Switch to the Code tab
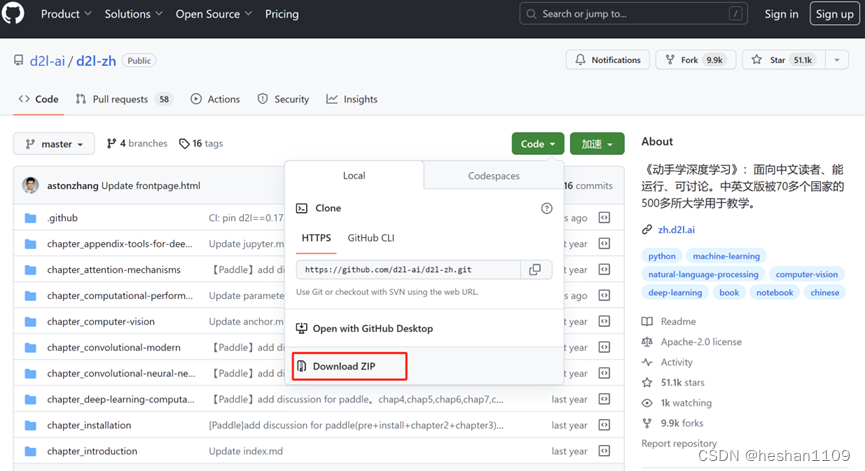The width and height of the screenshot is (865, 471). [39, 99]
